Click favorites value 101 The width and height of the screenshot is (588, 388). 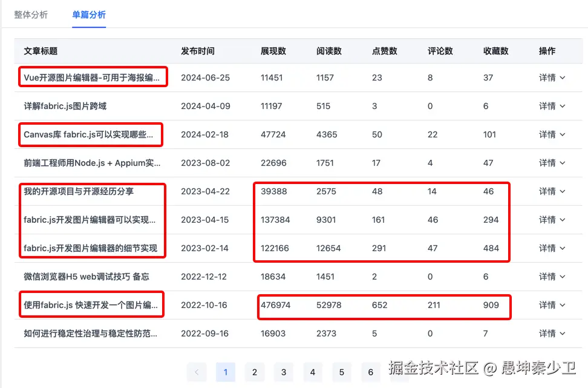click(489, 134)
